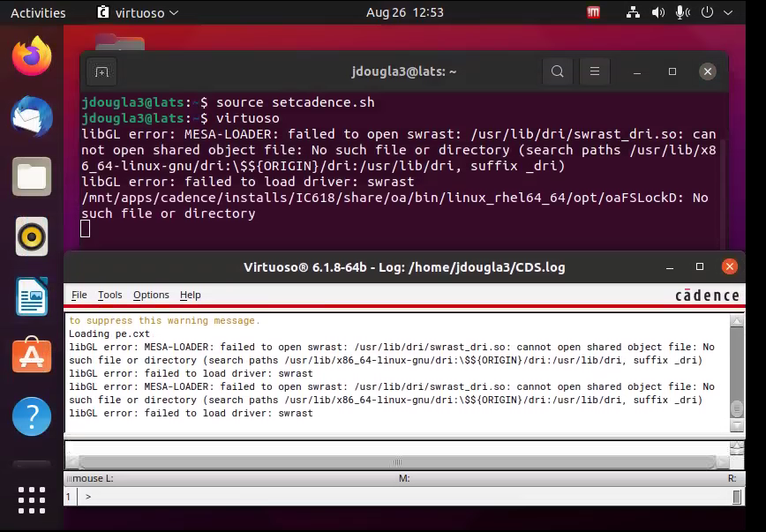Click the volume speaker icon
This screenshot has width=766, height=532.
coord(658,12)
